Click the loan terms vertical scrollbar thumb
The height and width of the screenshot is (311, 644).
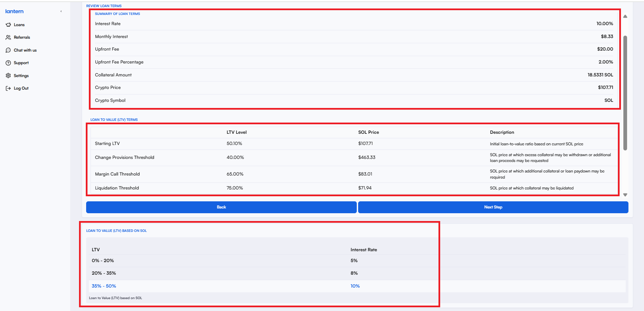click(x=625, y=93)
